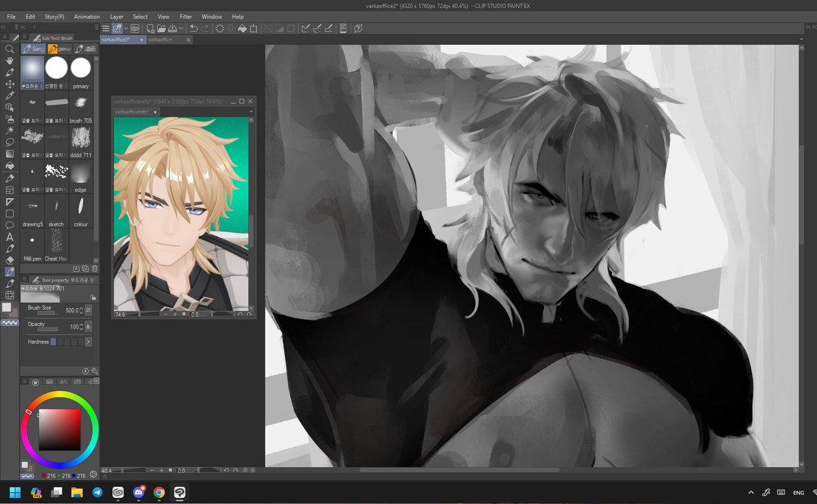Select the Eyedropper tool
The height and width of the screenshot is (504, 817).
10,95
